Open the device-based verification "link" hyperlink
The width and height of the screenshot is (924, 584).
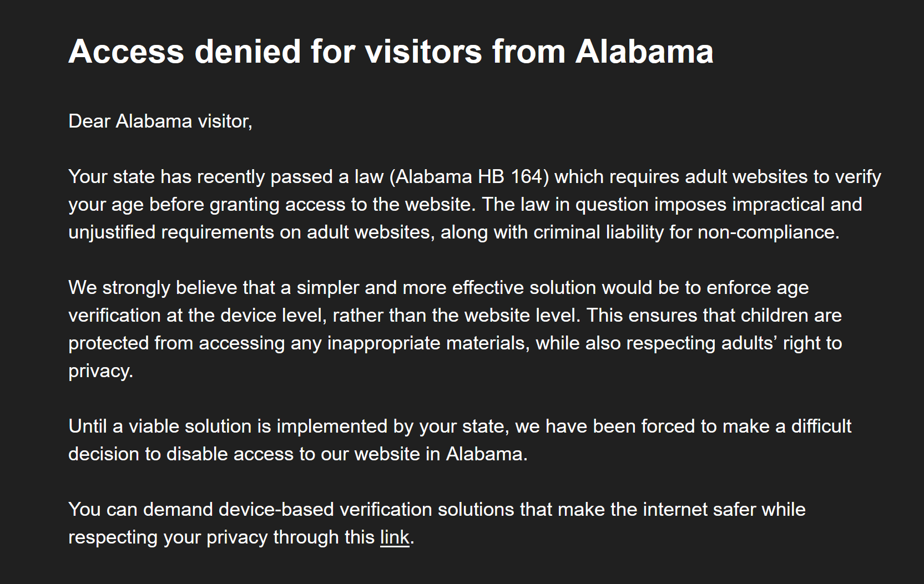click(x=395, y=537)
